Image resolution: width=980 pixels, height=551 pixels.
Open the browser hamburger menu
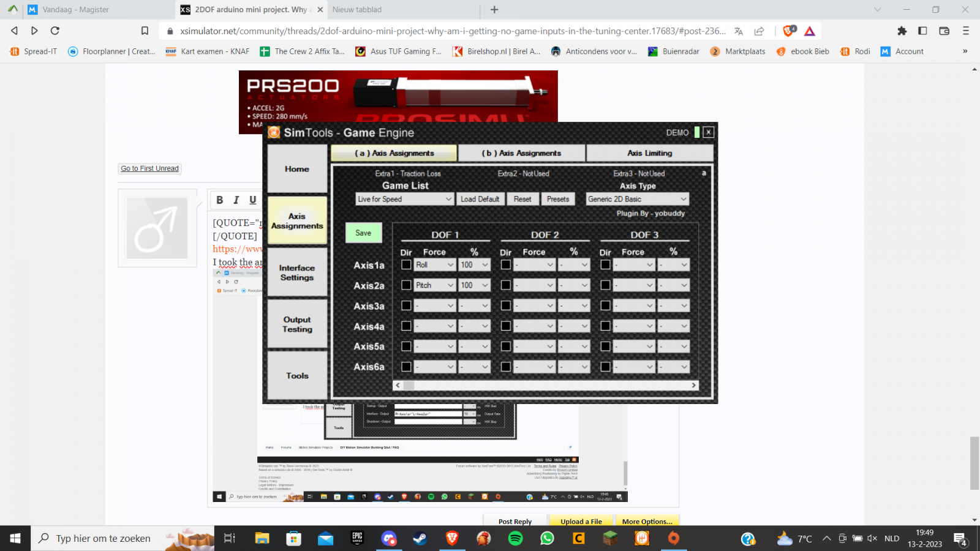966,31
